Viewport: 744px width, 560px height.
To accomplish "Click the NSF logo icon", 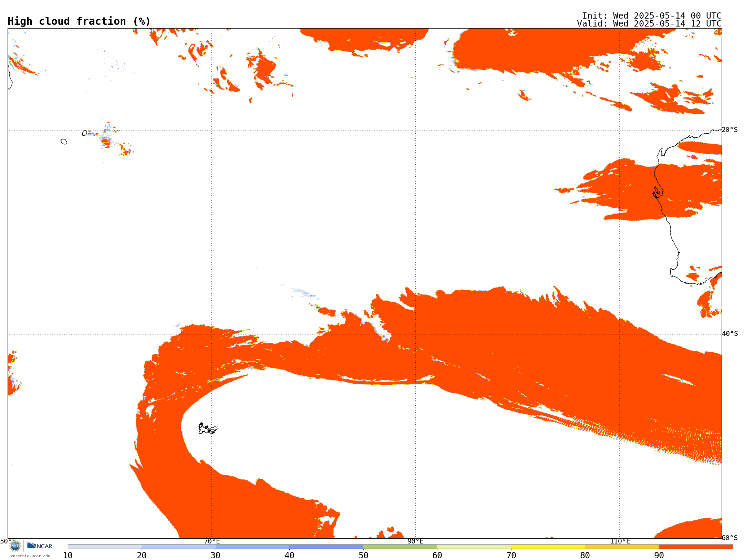I will pyautogui.click(x=15, y=546).
